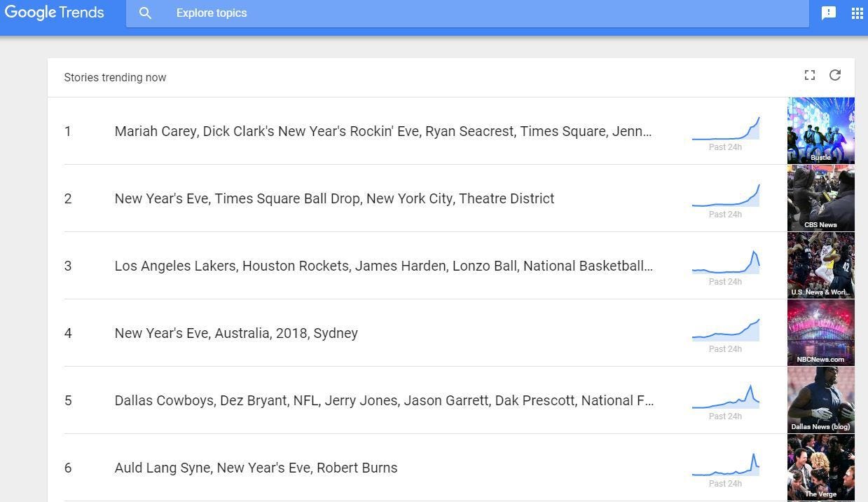Click the Bustle story thumbnail
The image size is (868, 502).
coord(820,130)
